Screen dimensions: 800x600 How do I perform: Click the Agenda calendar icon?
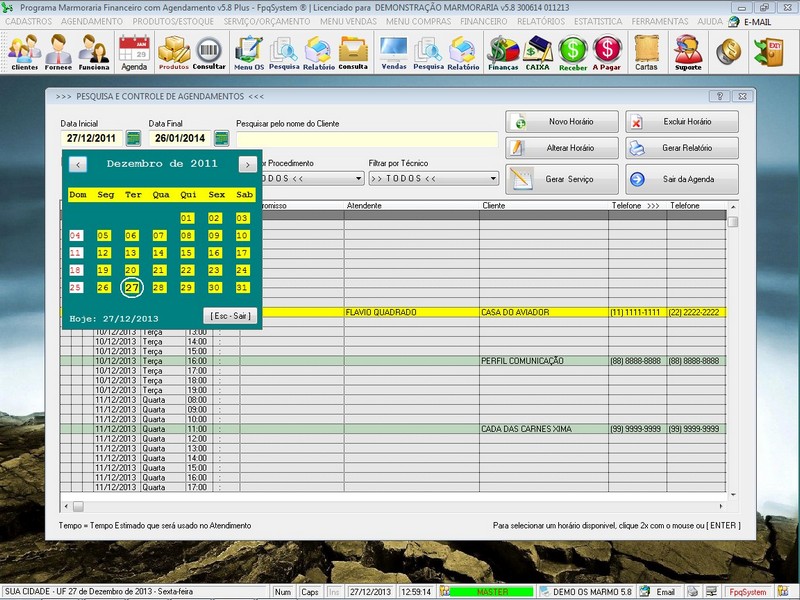tap(134, 52)
